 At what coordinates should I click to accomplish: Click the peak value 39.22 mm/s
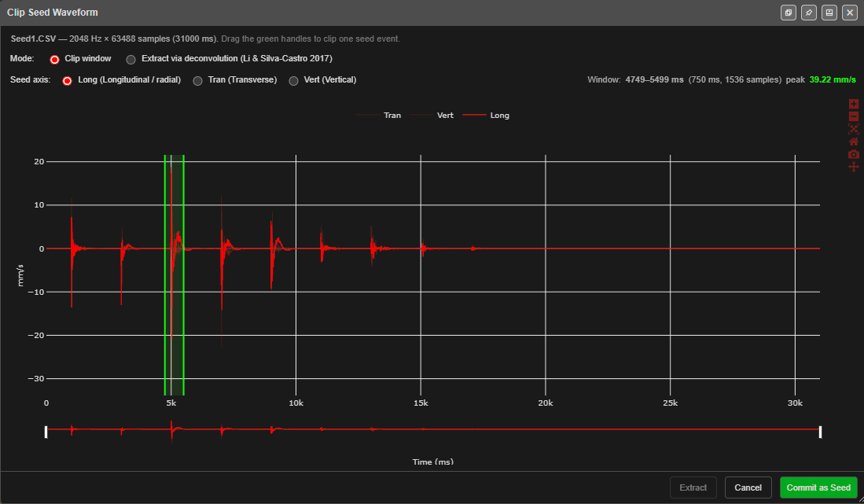[x=832, y=80]
